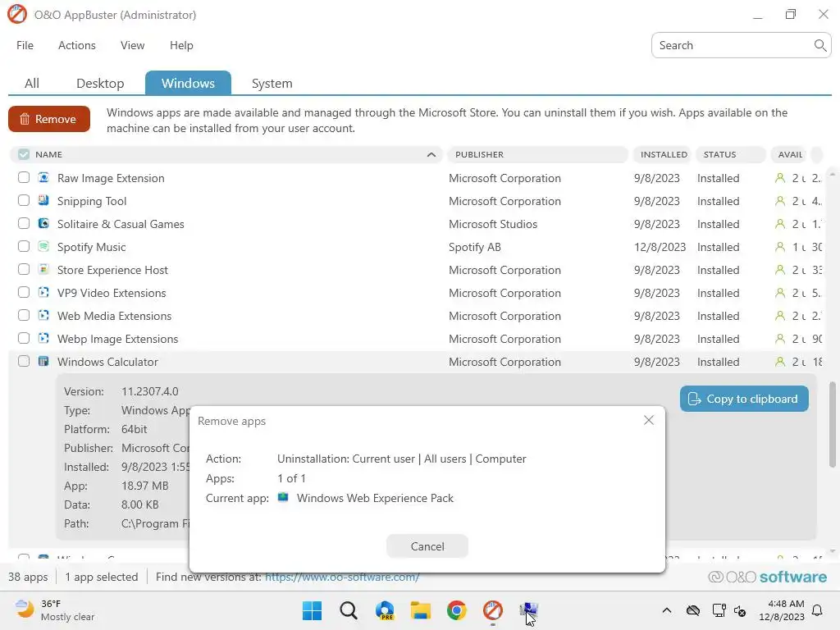Open the Help menu

click(181, 46)
